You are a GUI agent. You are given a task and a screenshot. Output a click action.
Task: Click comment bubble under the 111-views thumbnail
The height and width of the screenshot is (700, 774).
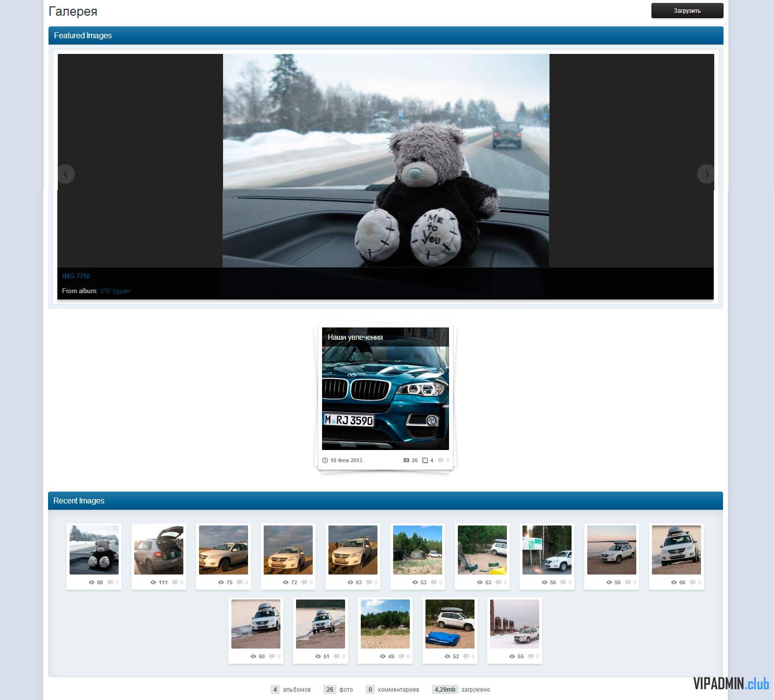(x=175, y=582)
